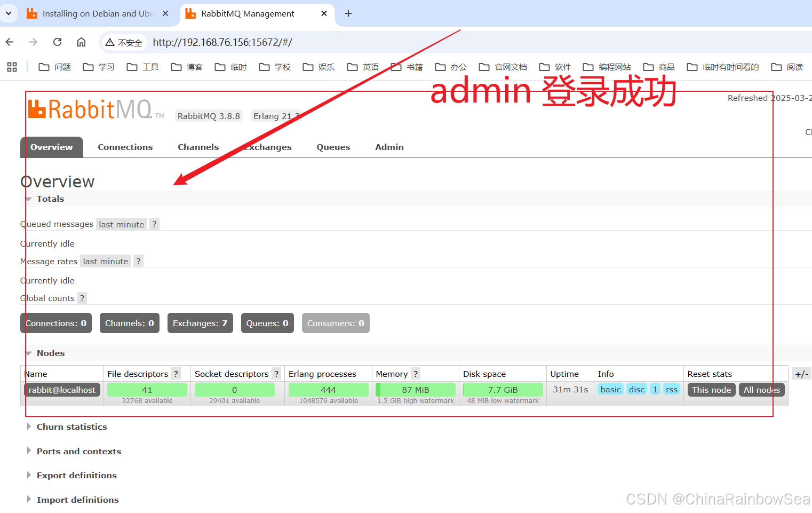This screenshot has width=812, height=513.
Task: Switch to the Channels tab
Action: click(198, 147)
